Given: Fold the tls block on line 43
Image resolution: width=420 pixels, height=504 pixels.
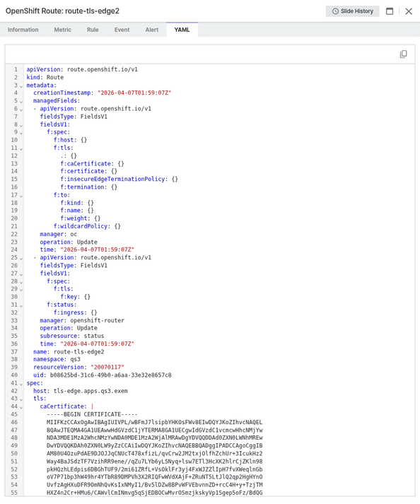Looking at the screenshot, I should 21,399.
